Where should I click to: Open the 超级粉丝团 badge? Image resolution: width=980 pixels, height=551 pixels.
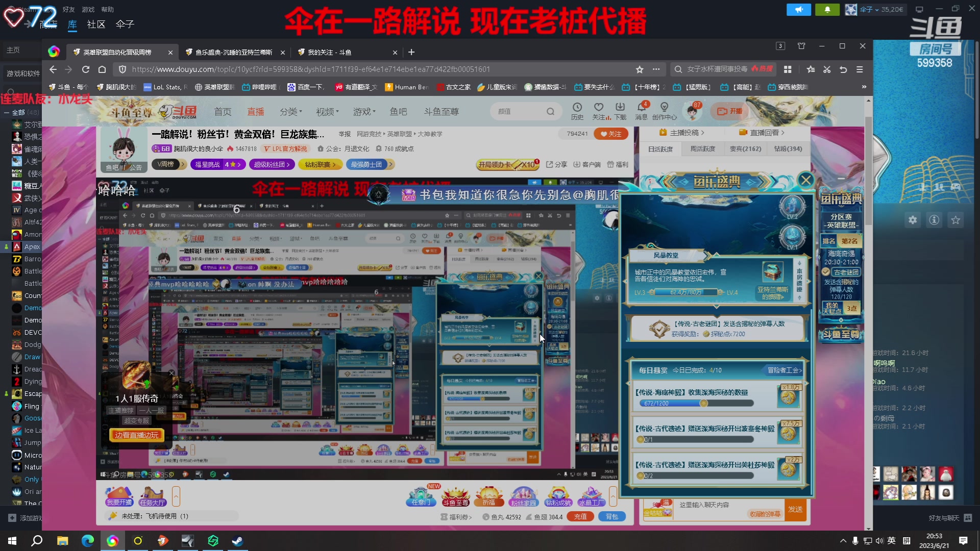click(x=272, y=164)
